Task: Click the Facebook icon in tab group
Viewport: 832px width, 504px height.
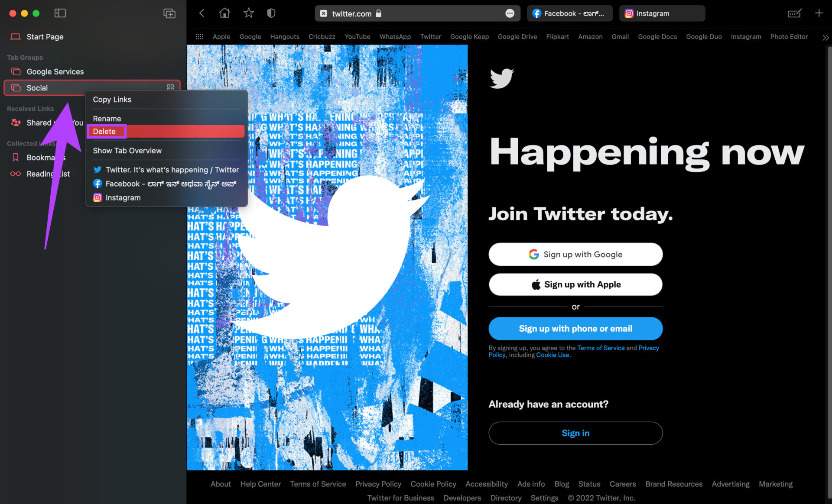Action: point(97,184)
